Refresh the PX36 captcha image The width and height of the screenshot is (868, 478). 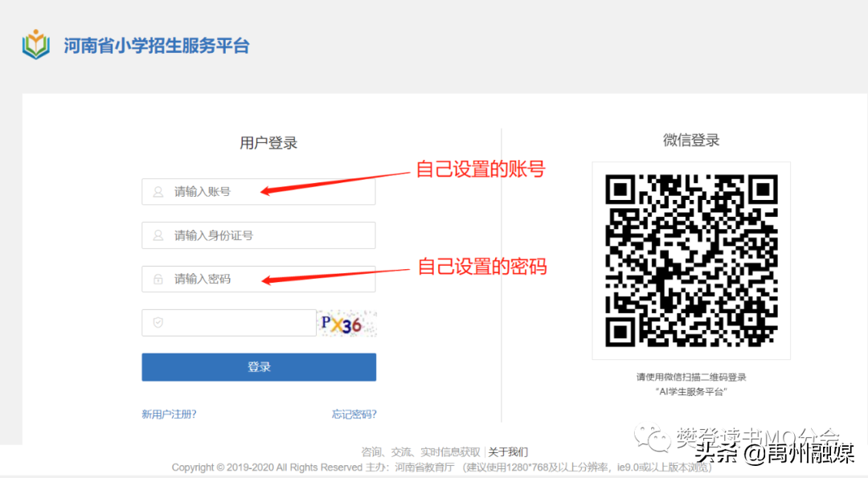click(x=346, y=324)
